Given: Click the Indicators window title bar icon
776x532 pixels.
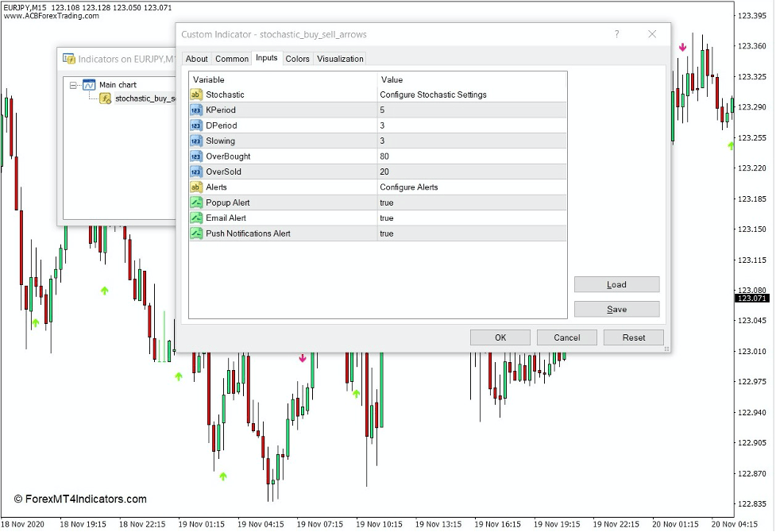Looking at the screenshot, I should pos(70,58).
